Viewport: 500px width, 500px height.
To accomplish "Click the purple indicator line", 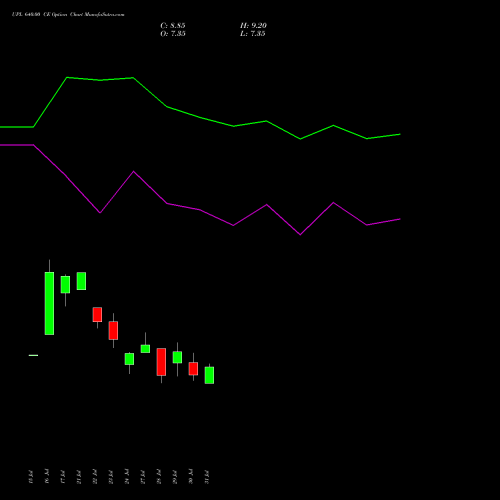I will point(200,210).
